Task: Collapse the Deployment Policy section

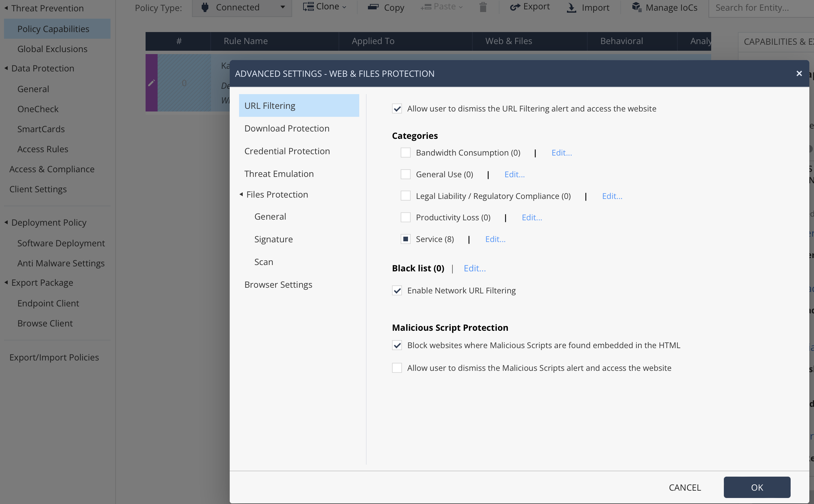Action: click(6, 222)
